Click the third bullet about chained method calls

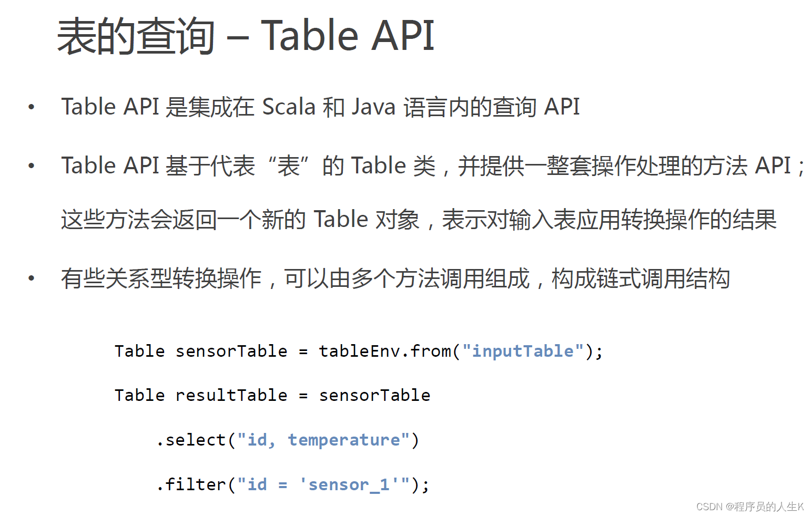[395, 278]
